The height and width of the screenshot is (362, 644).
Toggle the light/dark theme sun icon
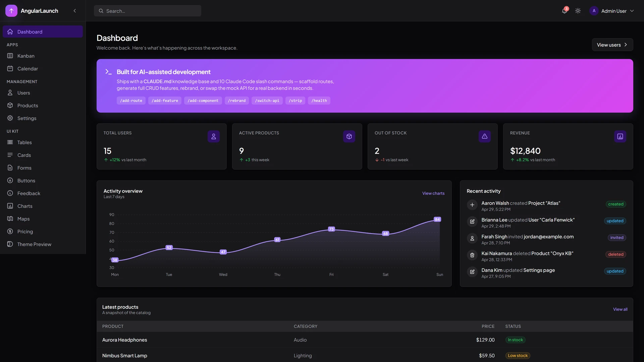[x=578, y=11]
